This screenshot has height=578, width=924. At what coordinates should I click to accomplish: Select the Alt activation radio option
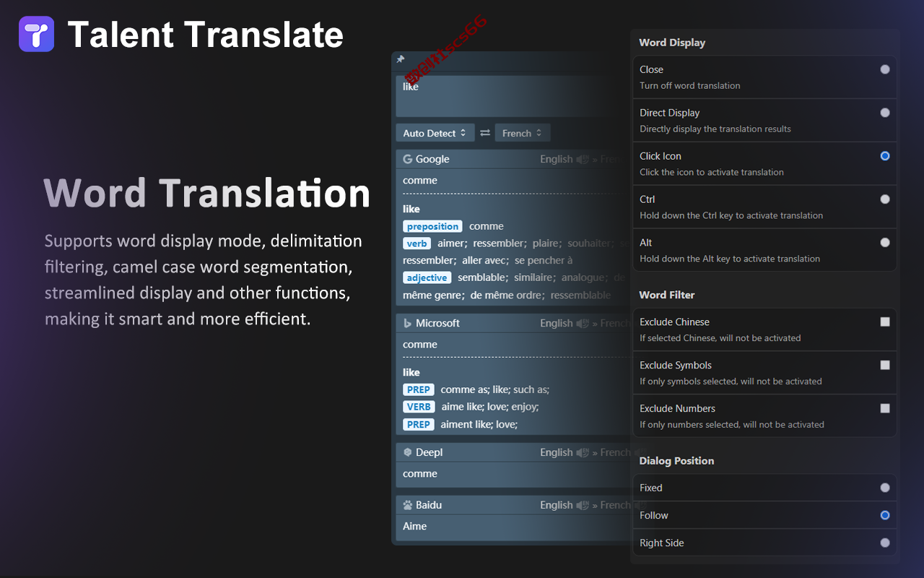(885, 243)
